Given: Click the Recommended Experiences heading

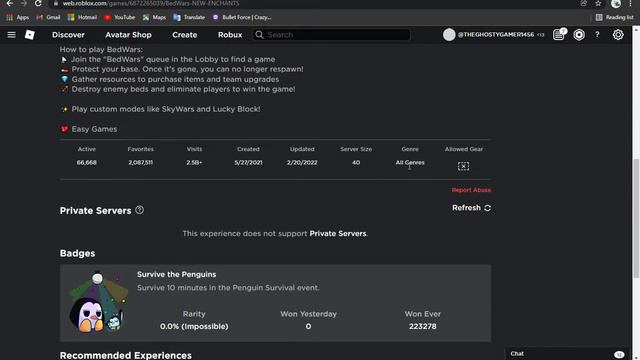Looking at the screenshot, I should (126, 355).
